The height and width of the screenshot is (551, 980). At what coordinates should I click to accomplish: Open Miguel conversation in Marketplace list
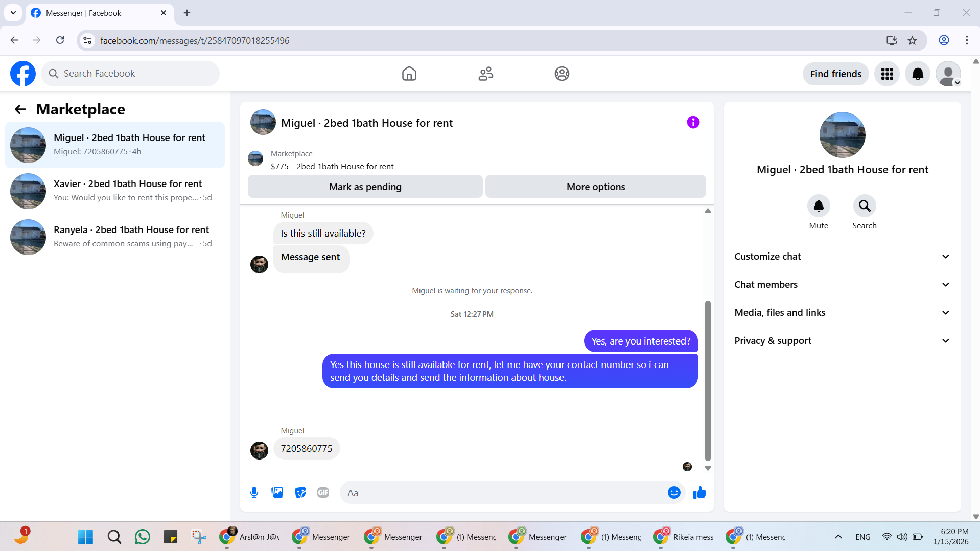tap(115, 145)
